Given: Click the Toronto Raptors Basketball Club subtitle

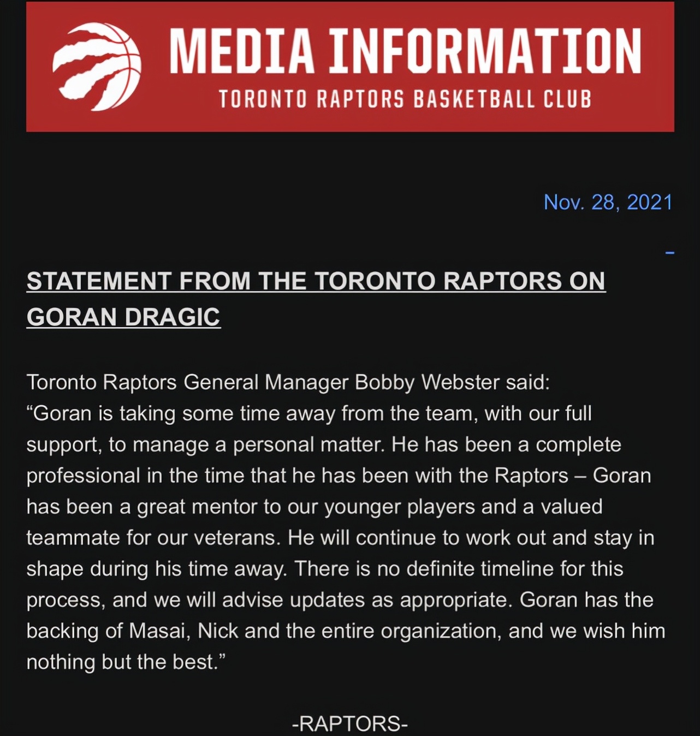Looking at the screenshot, I should click(405, 100).
